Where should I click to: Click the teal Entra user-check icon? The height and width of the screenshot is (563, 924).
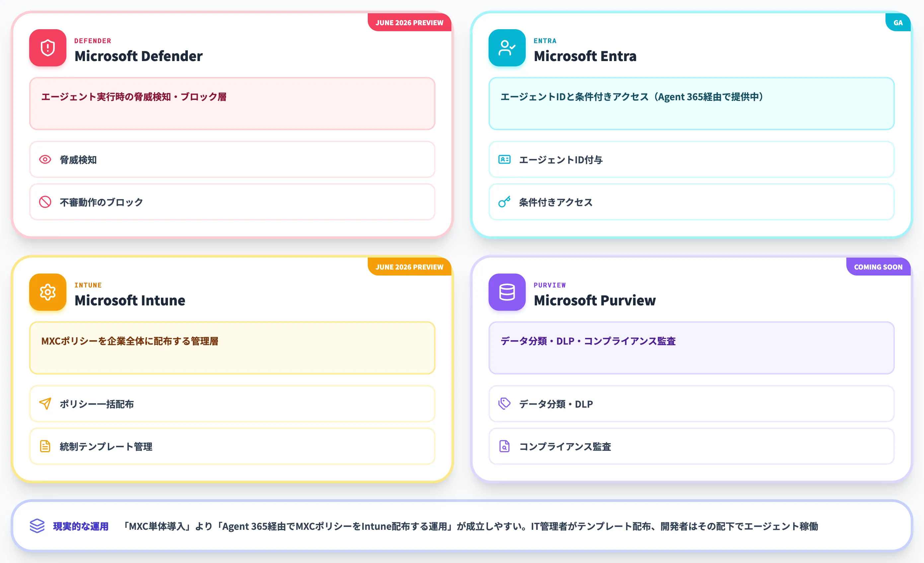[x=506, y=47]
